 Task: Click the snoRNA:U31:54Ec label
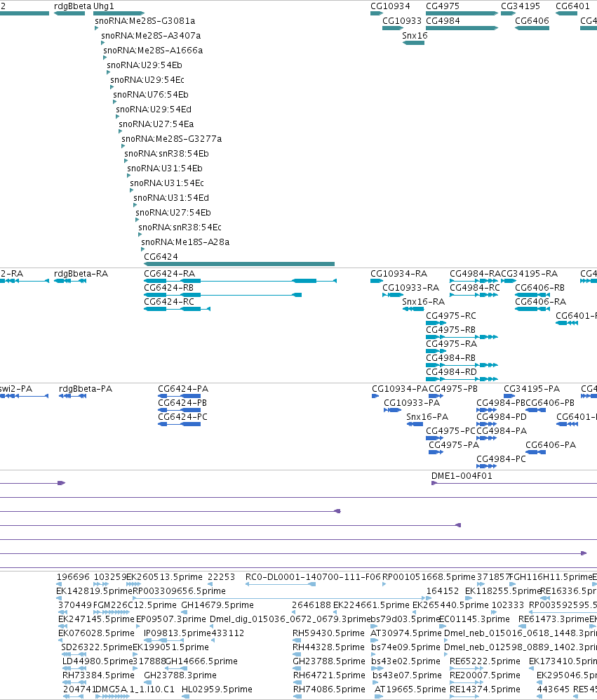pyautogui.click(x=167, y=183)
